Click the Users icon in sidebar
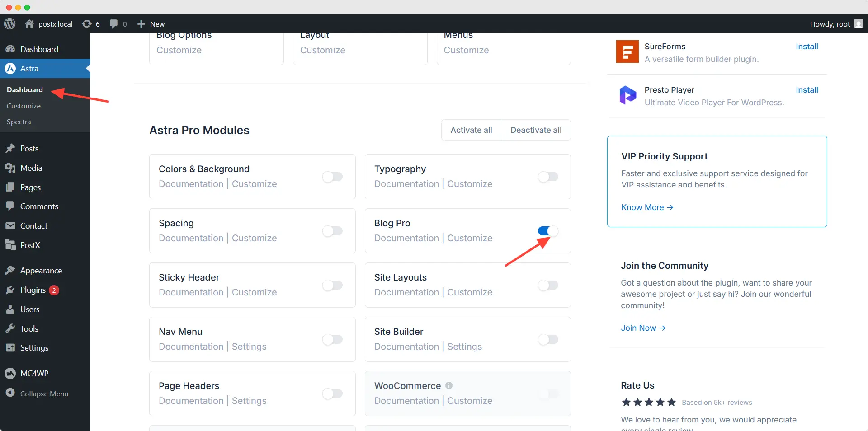This screenshot has height=431, width=868. pos(10,309)
